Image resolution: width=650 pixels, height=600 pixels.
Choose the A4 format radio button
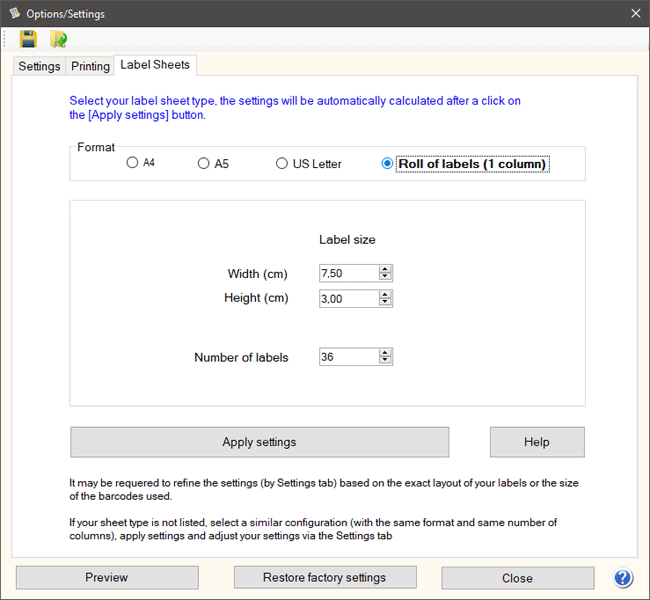[x=141, y=163]
